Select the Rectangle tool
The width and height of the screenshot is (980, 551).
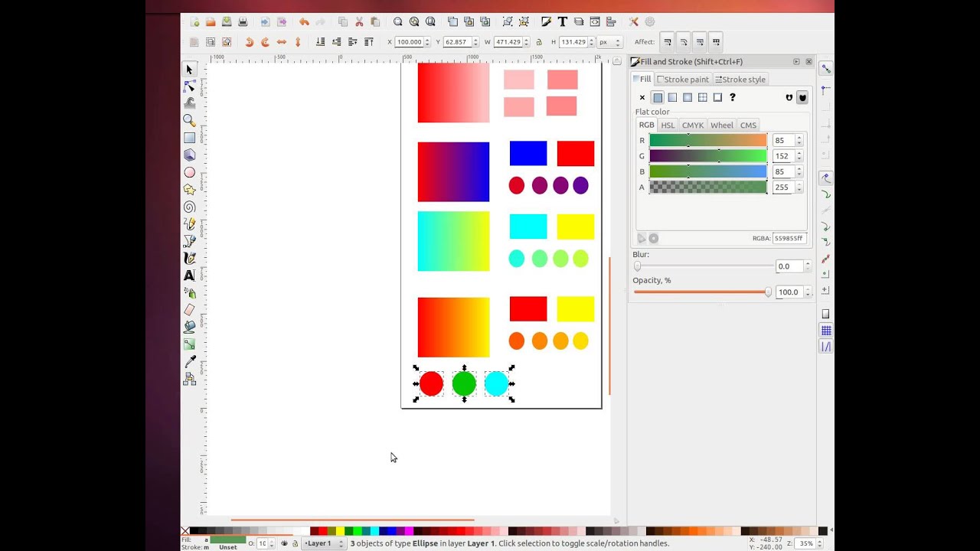[189, 138]
